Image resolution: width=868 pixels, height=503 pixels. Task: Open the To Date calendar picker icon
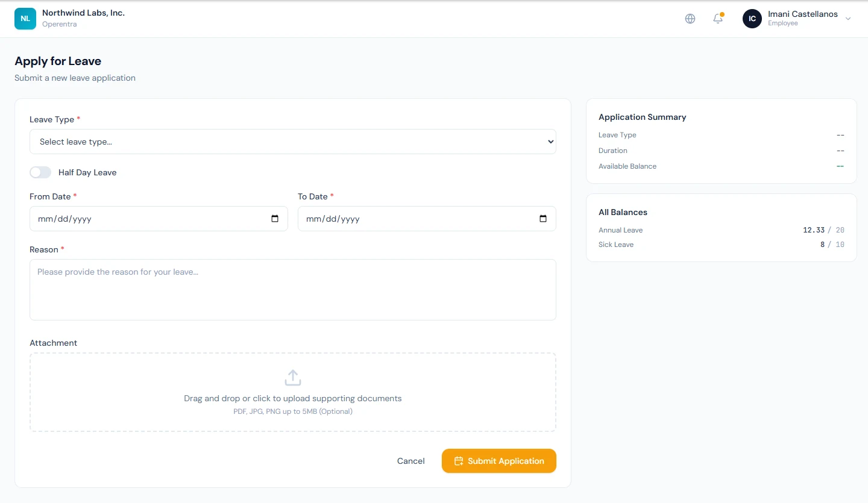pos(543,219)
